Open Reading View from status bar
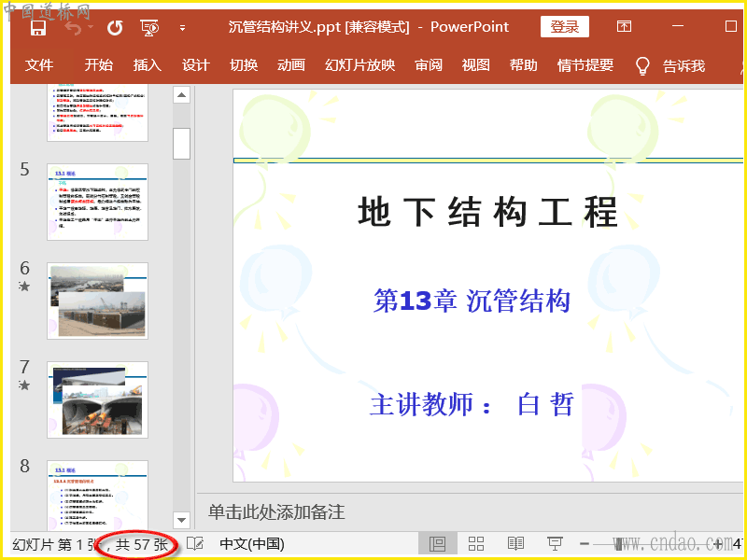The width and height of the screenshot is (747, 560). pyautogui.click(x=515, y=543)
